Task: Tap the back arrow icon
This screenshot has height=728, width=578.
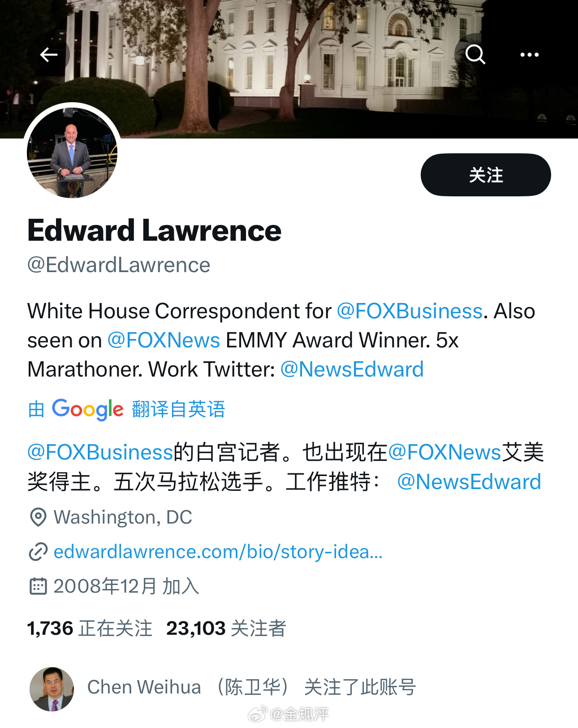Action: pyautogui.click(x=48, y=55)
